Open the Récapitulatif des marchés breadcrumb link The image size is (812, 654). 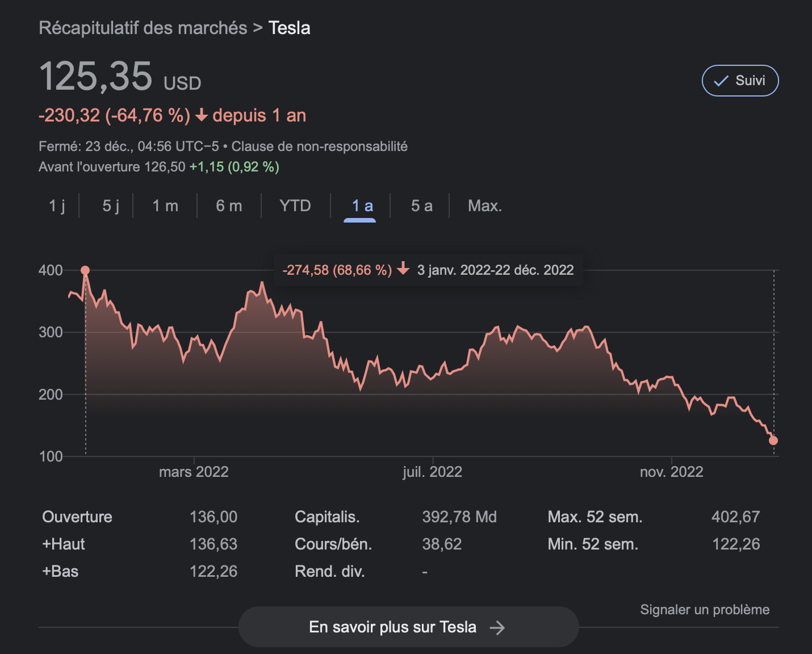pyautogui.click(x=143, y=28)
